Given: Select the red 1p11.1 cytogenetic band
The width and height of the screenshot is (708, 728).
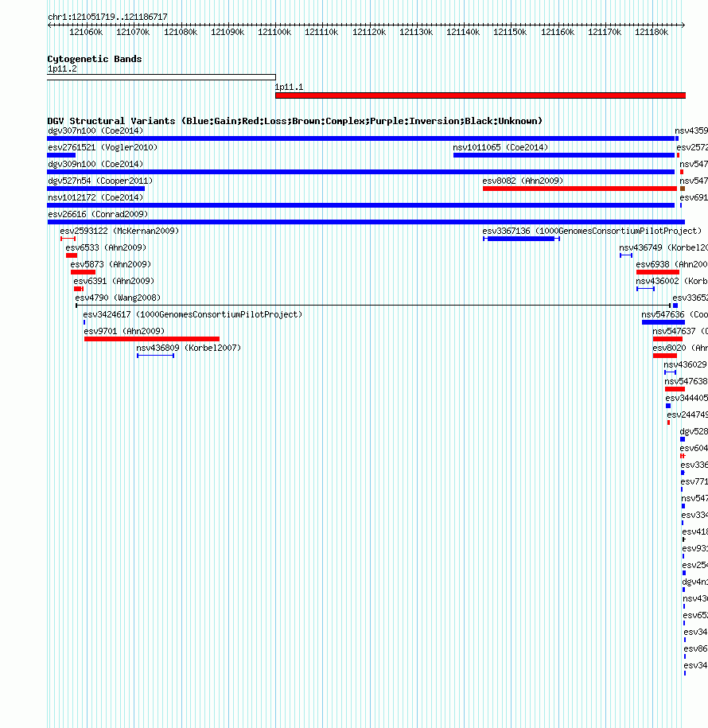Looking at the screenshot, I should (x=480, y=95).
